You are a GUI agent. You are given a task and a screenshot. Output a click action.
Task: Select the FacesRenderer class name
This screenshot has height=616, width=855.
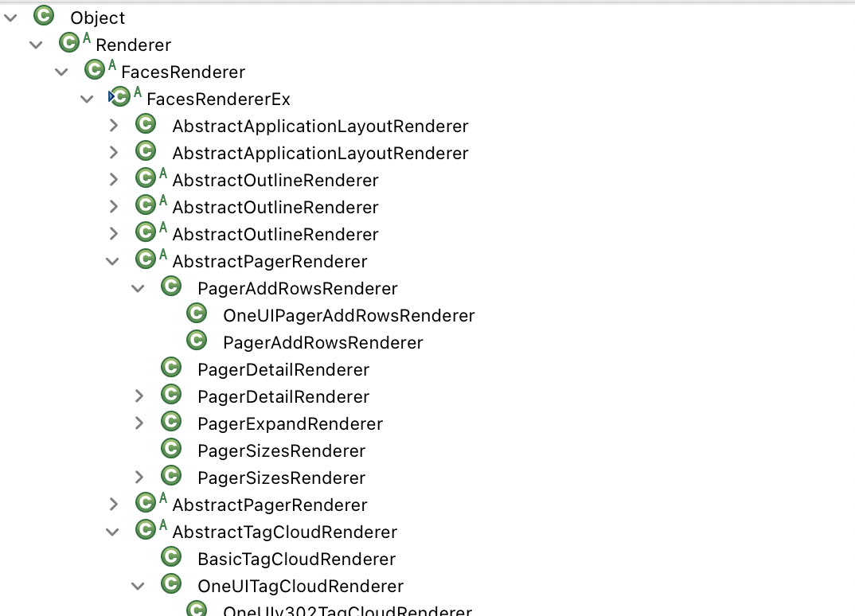click(183, 72)
